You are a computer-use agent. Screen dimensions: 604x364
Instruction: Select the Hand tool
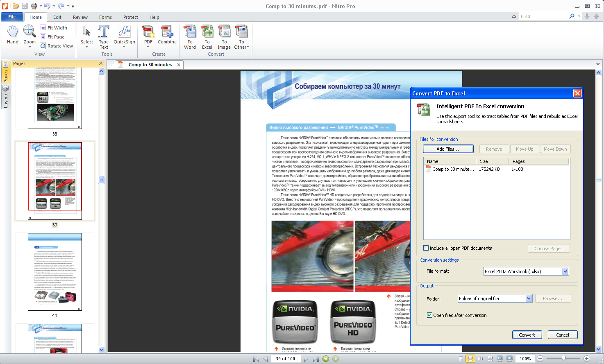pyautogui.click(x=13, y=34)
